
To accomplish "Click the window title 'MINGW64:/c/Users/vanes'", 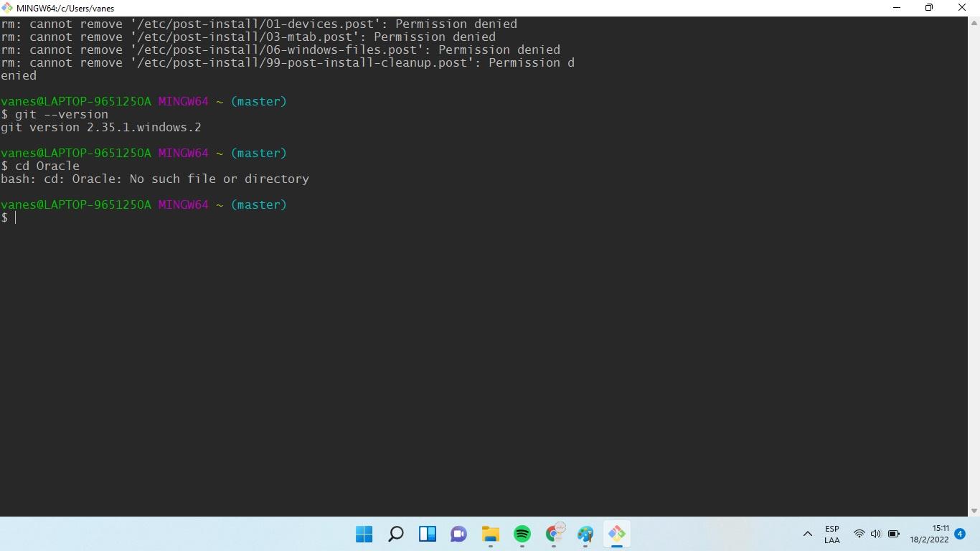I will [x=65, y=8].
